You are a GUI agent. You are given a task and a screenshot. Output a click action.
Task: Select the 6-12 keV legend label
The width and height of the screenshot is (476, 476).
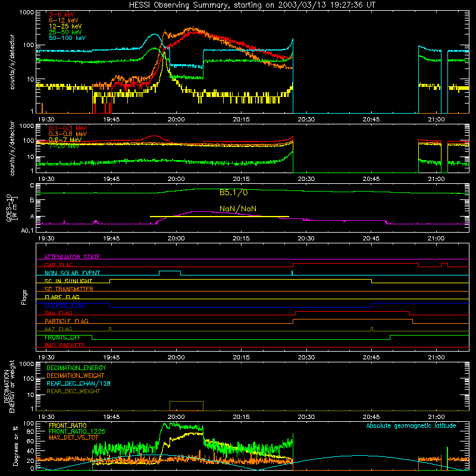(64, 20)
